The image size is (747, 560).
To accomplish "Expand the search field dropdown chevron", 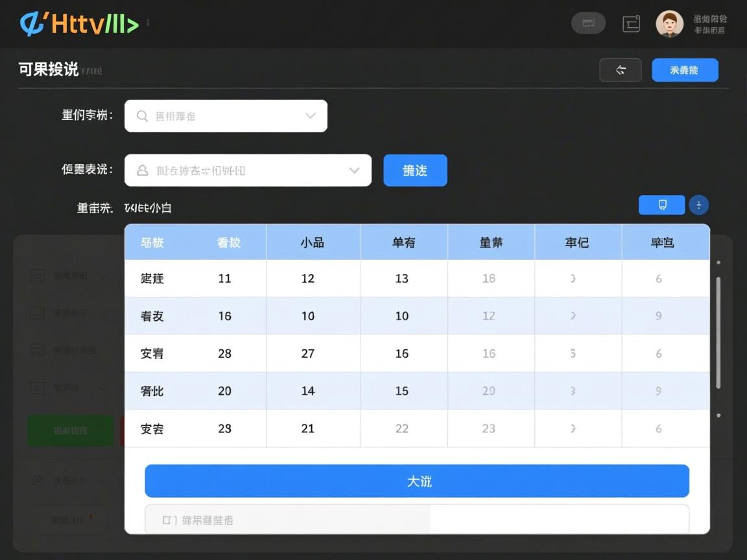I will 310,116.
